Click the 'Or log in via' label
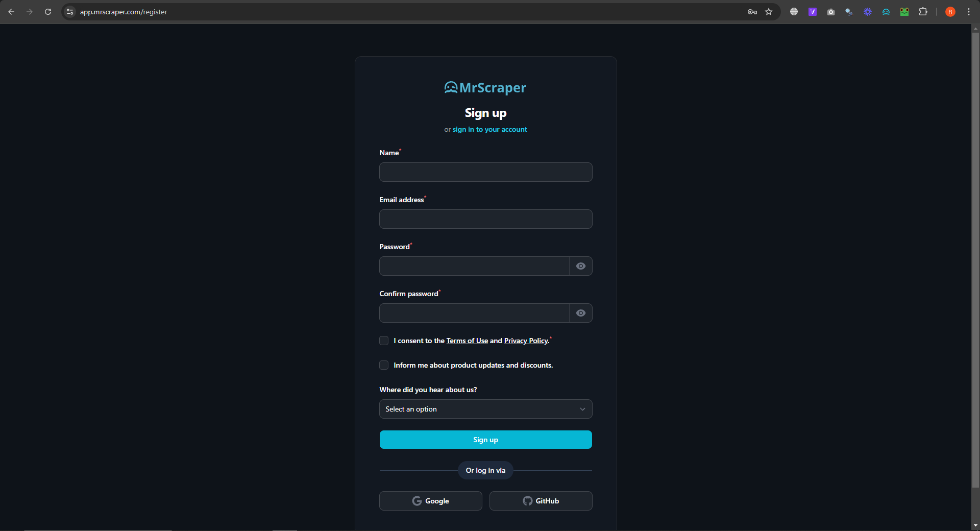 coord(485,470)
